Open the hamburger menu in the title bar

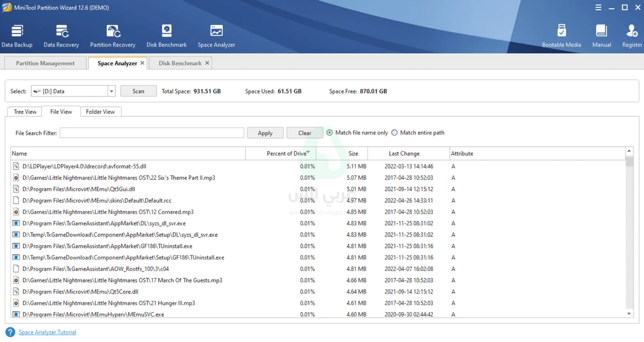(598, 7)
